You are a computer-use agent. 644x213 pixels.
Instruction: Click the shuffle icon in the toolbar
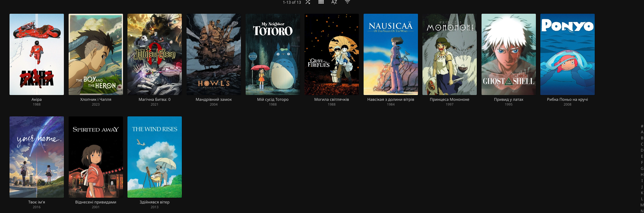pyautogui.click(x=308, y=2)
